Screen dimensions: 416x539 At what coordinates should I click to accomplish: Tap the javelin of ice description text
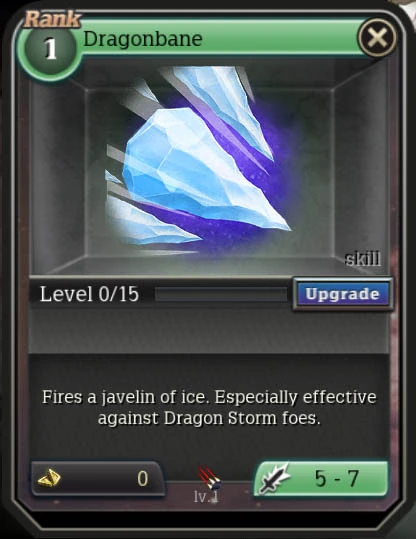click(209, 408)
